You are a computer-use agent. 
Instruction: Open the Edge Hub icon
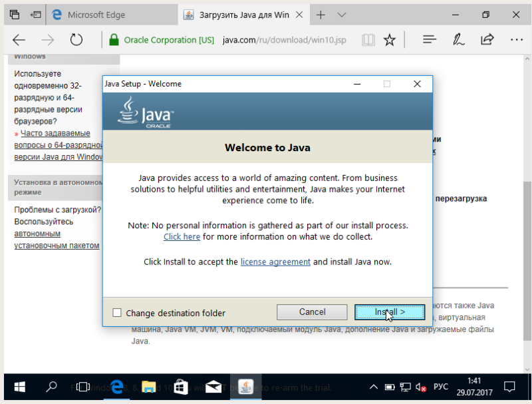tap(430, 40)
